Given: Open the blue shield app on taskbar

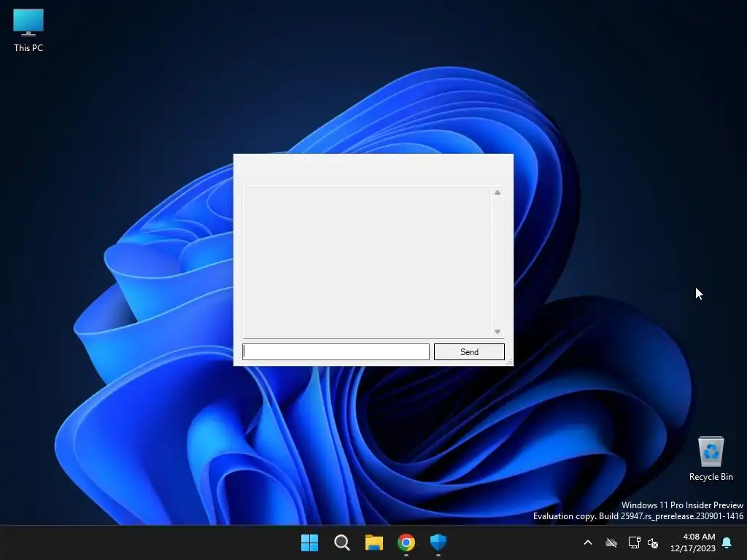Looking at the screenshot, I should (438, 542).
